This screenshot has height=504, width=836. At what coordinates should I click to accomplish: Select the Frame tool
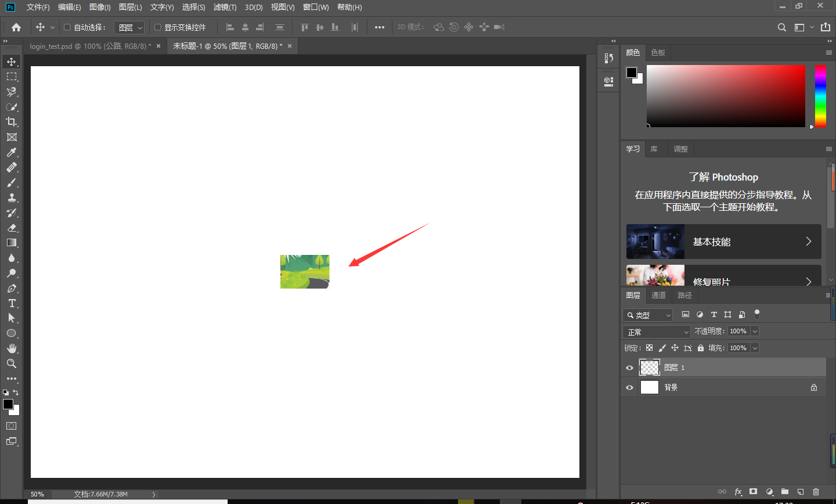pos(12,137)
